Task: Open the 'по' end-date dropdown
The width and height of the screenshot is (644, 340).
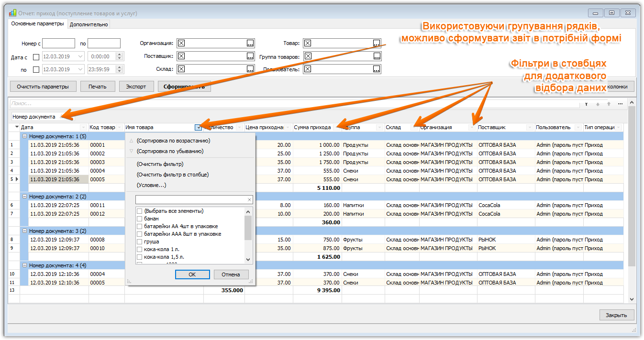Action: click(79, 69)
